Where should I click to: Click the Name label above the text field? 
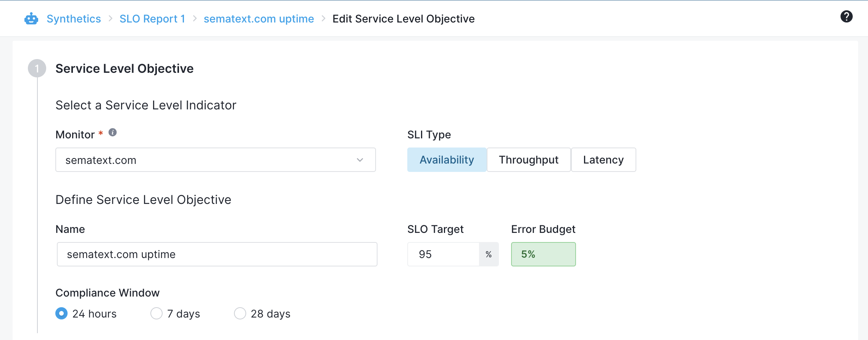(x=70, y=229)
